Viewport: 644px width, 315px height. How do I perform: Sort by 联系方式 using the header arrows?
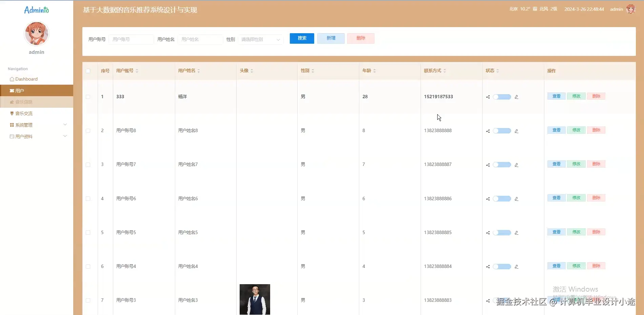point(445,71)
